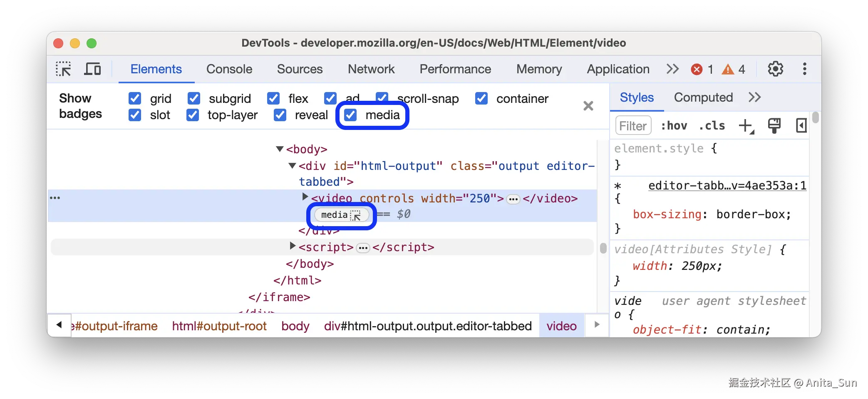Click the element.style rule

tap(659, 149)
